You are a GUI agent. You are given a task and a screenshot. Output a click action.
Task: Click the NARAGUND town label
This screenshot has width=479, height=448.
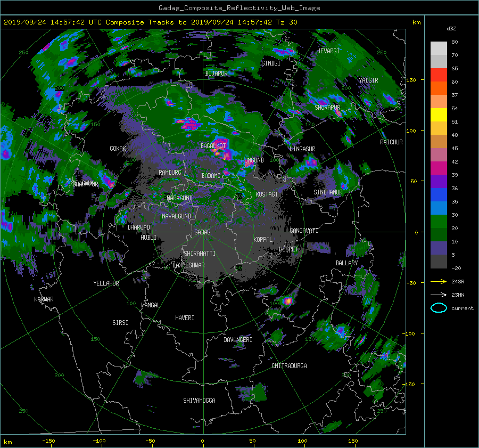tap(180, 198)
